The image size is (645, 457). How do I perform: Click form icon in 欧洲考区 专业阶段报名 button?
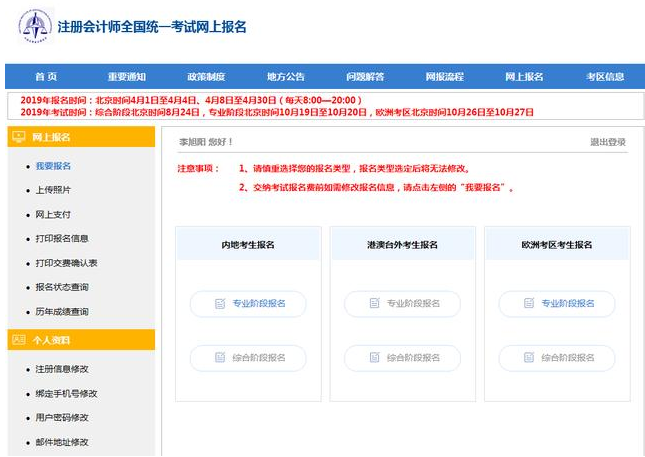point(529,304)
